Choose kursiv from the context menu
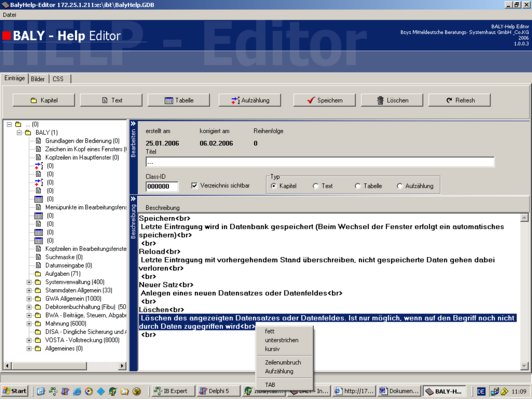The height and width of the screenshot is (399, 532). [284, 349]
